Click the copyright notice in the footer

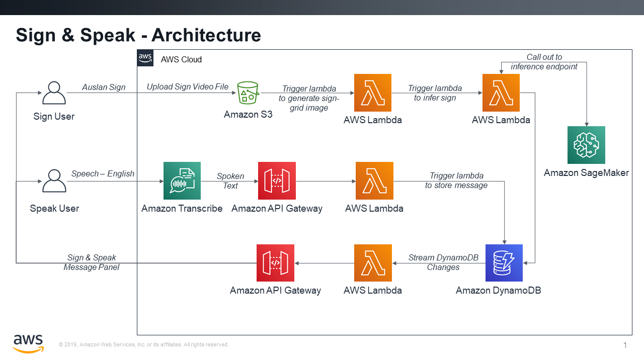tap(144, 344)
